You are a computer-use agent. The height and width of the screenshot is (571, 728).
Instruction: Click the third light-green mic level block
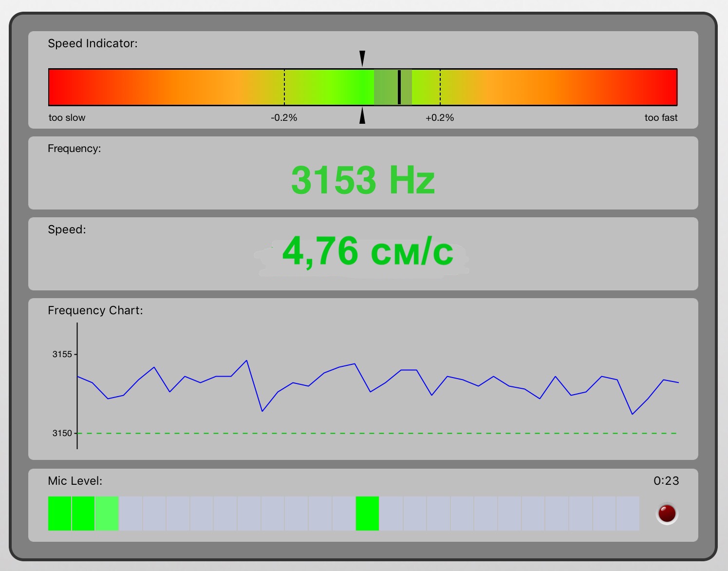tap(107, 513)
